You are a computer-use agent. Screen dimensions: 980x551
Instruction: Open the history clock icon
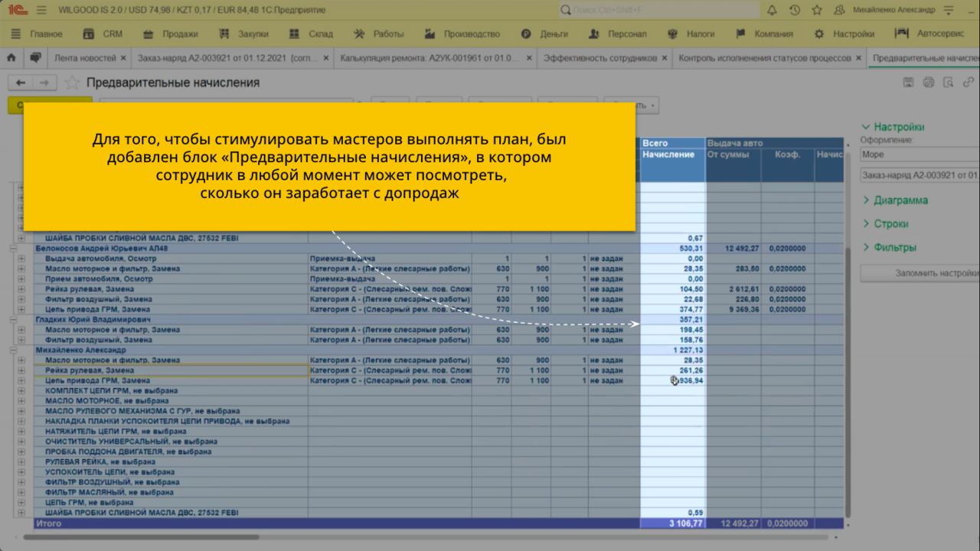tap(795, 10)
